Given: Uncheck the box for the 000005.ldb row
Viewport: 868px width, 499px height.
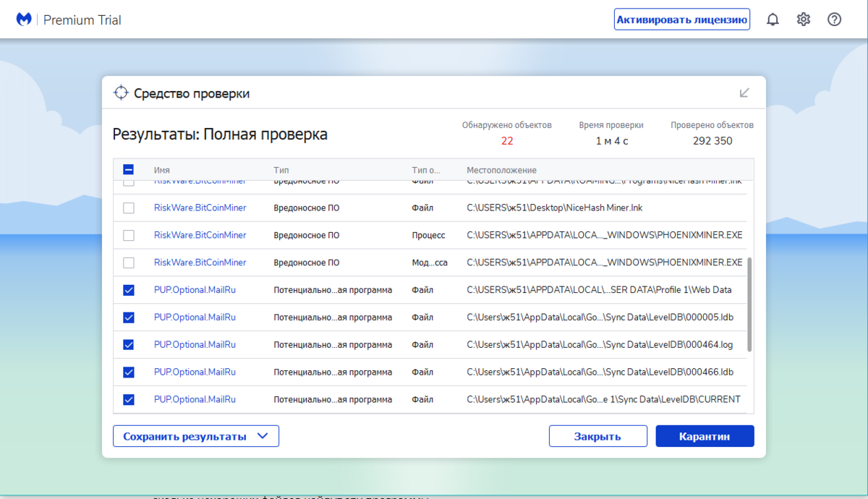Looking at the screenshot, I should [x=129, y=317].
